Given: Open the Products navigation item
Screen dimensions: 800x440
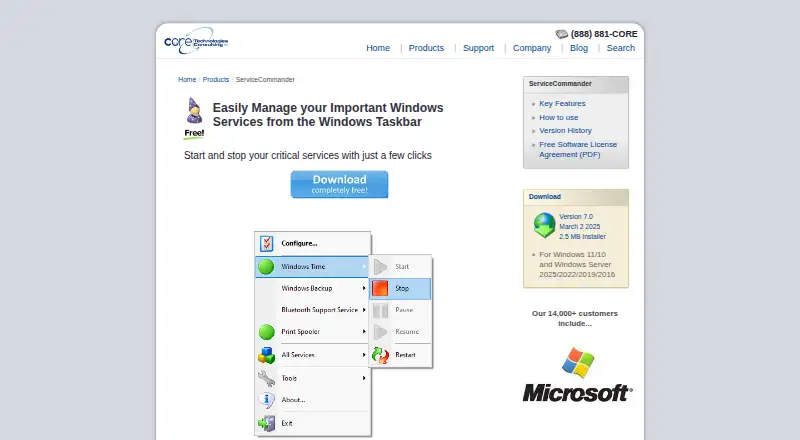Looking at the screenshot, I should click(x=426, y=48).
